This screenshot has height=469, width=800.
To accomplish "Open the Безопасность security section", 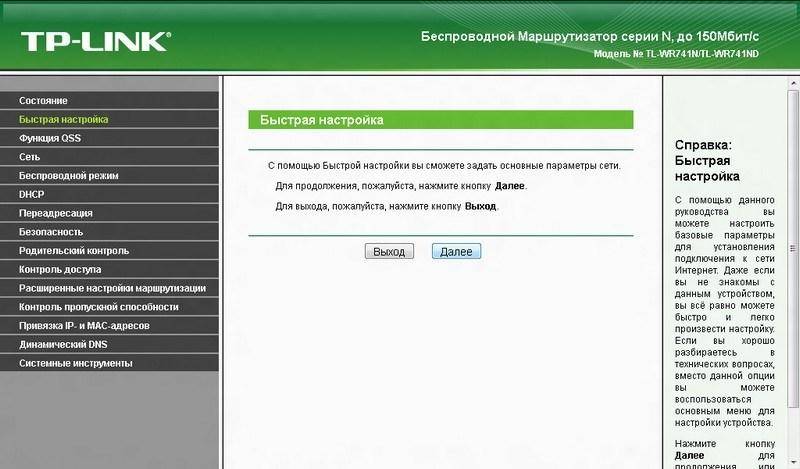I will pyautogui.click(x=50, y=232).
